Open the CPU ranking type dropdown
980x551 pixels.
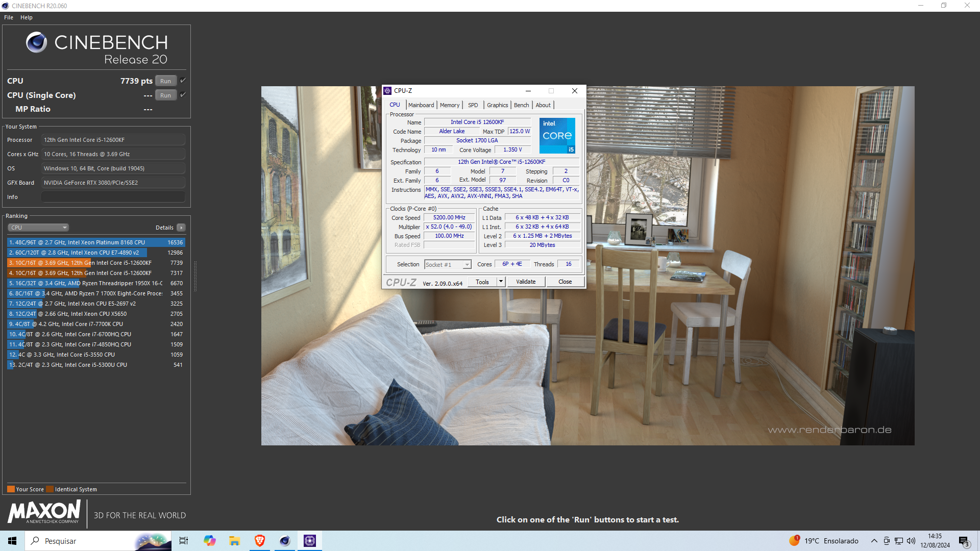(x=38, y=228)
